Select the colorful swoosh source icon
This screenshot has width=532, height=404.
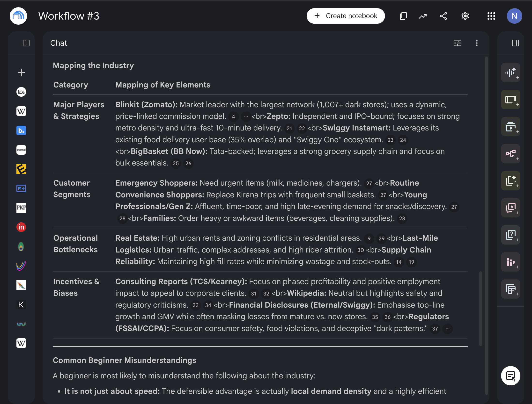pyautogui.click(x=21, y=266)
